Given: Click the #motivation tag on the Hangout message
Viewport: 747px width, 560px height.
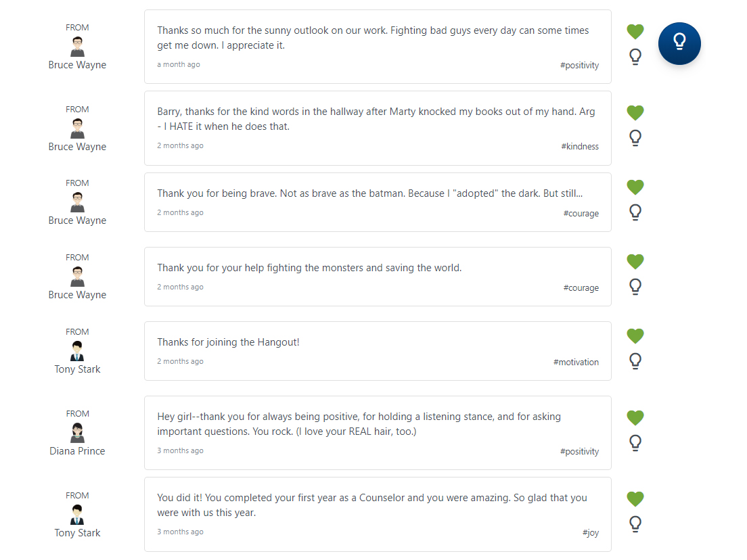Looking at the screenshot, I should click(x=576, y=363).
